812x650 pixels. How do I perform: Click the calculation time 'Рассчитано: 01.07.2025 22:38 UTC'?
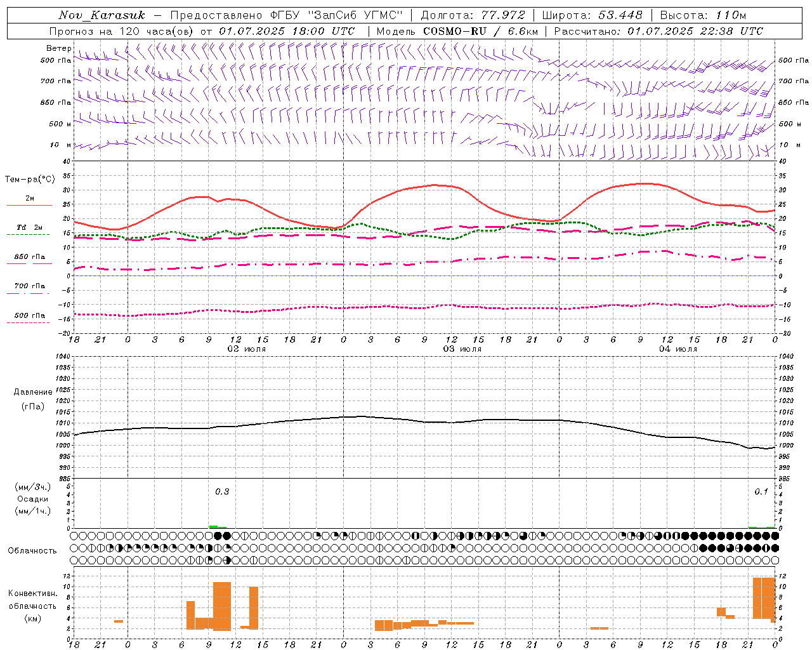click(x=658, y=31)
